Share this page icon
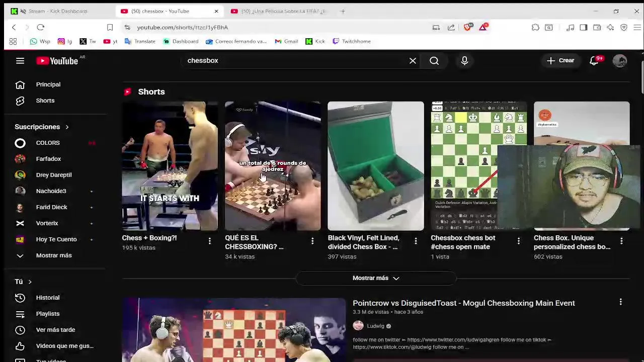Viewport: 644px width, 362px height. 451,28
